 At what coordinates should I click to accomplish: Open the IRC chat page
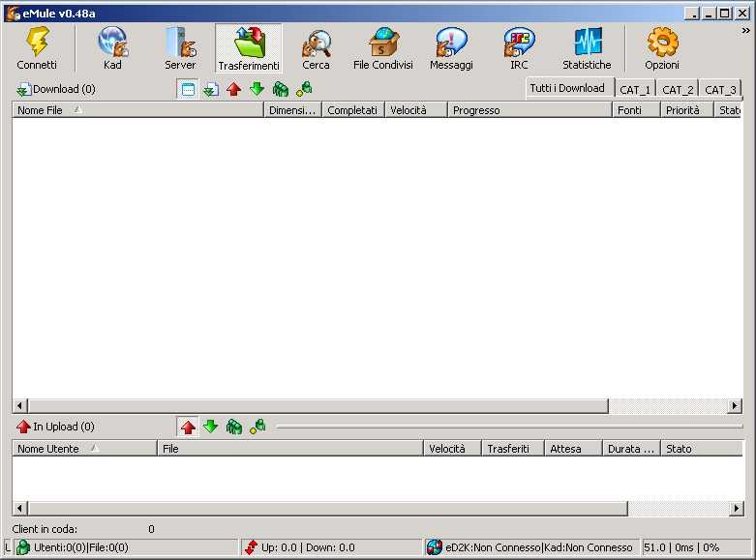click(519, 48)
